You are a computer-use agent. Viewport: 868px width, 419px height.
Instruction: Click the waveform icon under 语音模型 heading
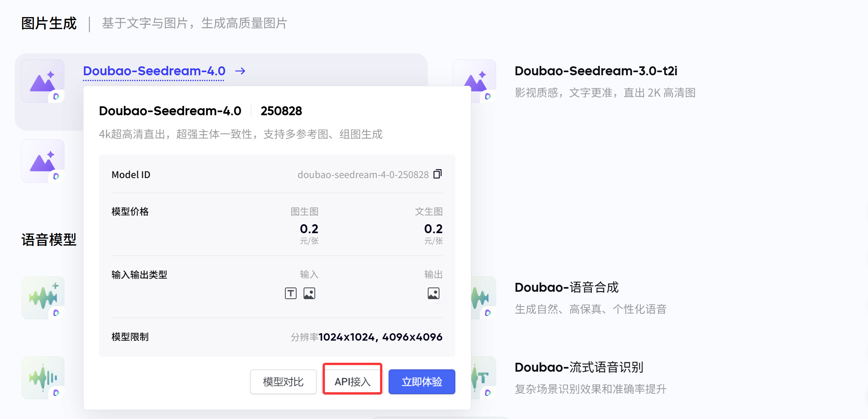43,298
